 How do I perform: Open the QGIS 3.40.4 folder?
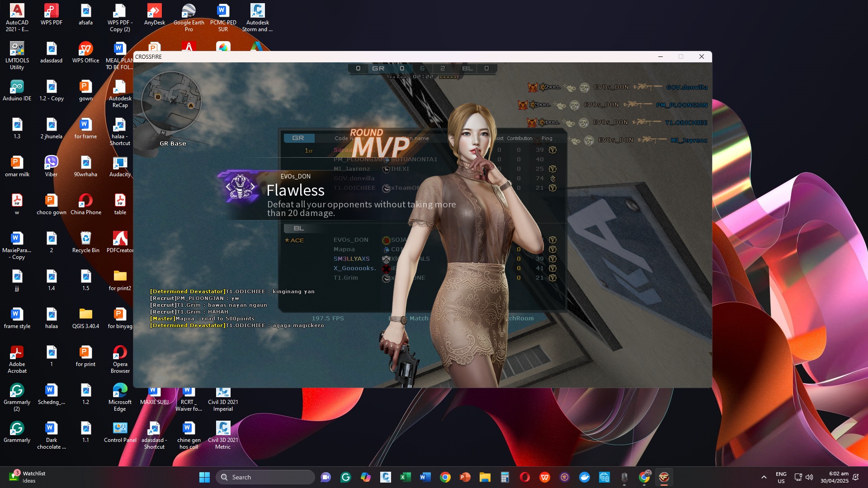pyautogui.click(x=86, y=318)
